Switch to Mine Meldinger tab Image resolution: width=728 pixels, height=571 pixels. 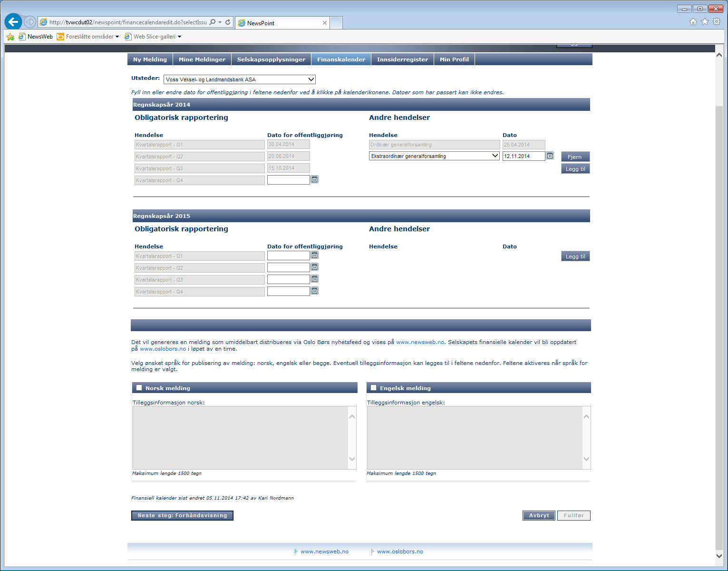(x=202, y=59)
